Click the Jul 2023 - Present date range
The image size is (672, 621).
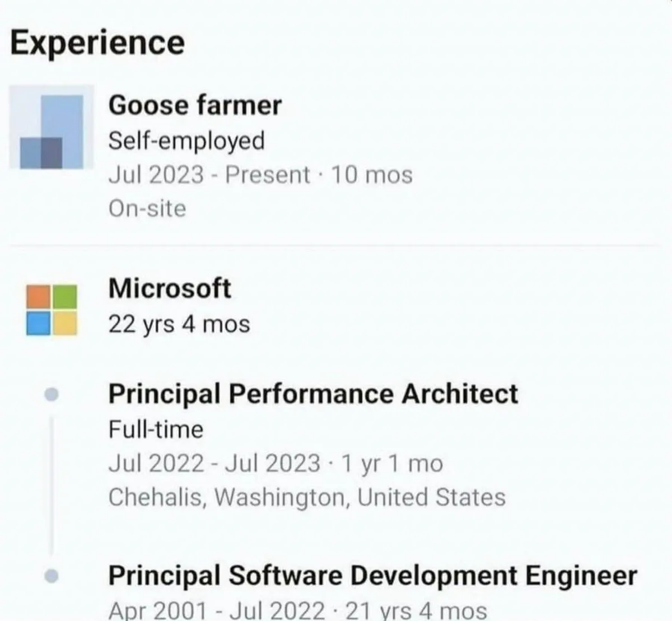(208, 175)
